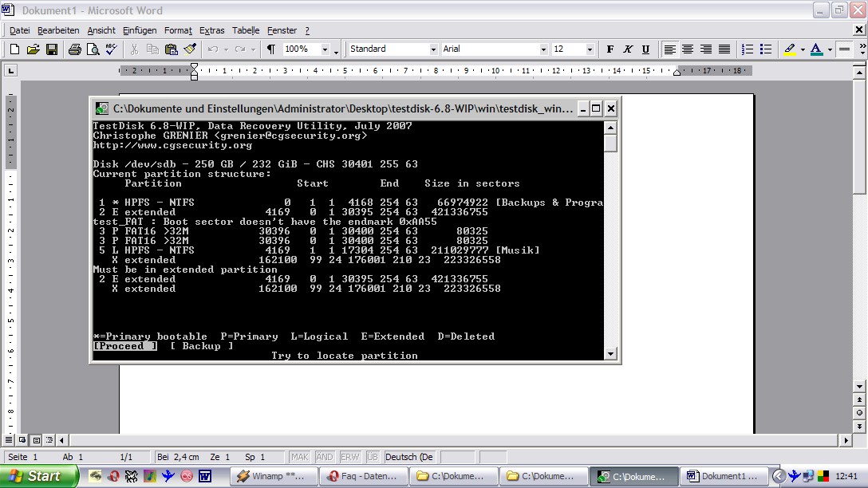Click the console scrollbar down arrow

coord(610,353)
